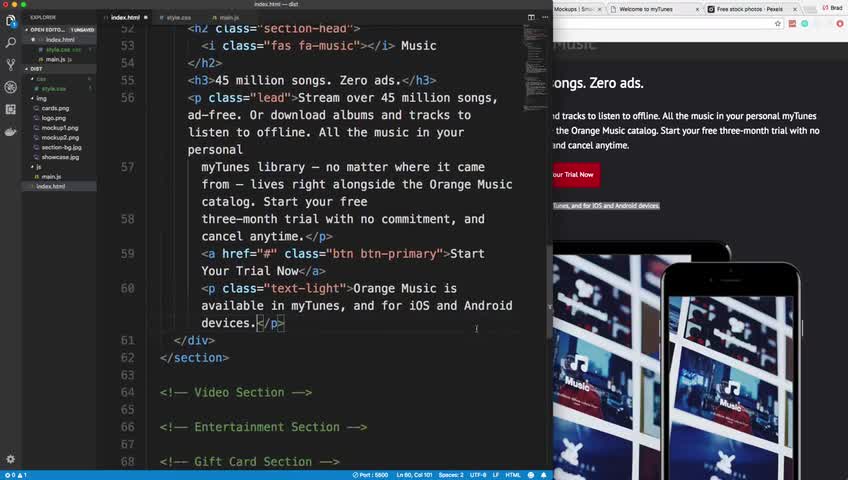Switch to style.css editor tab
Screen dimensions: 848x480
click(x=178, y=17)
